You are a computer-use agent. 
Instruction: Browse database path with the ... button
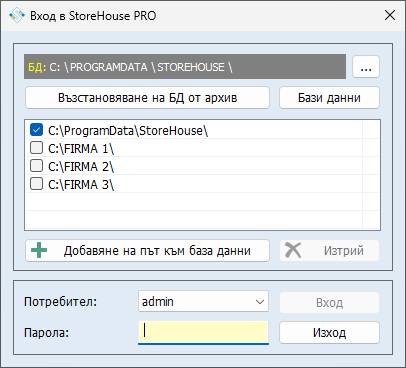366,67
